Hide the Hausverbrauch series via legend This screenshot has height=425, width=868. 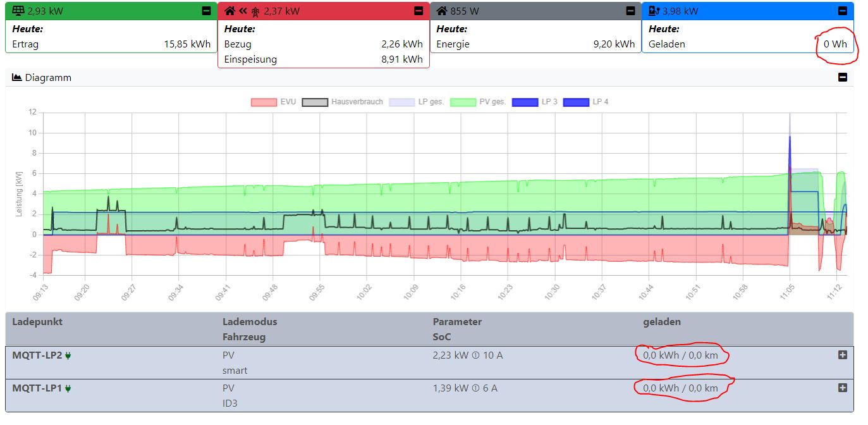point(315,102)
